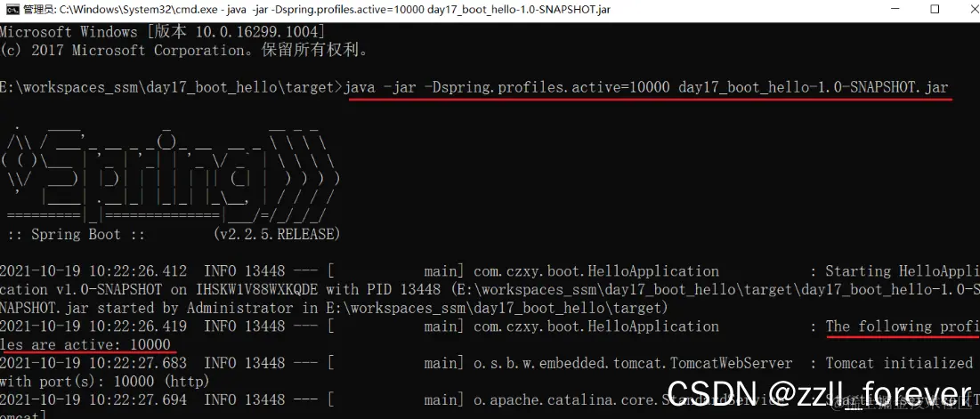Click 'The following profi' message text
The width and height of the screenshot is (980, 419).
click(903, 326)
